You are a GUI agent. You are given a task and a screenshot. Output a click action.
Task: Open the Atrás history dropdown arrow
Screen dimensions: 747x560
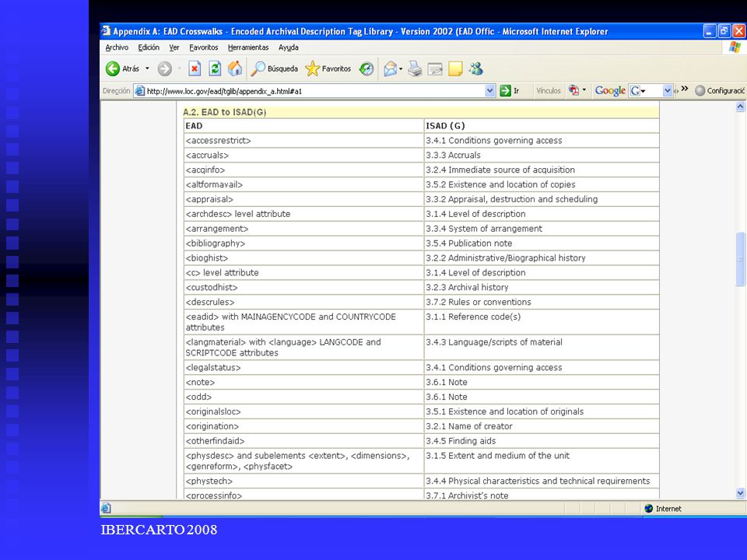(147, 69)
